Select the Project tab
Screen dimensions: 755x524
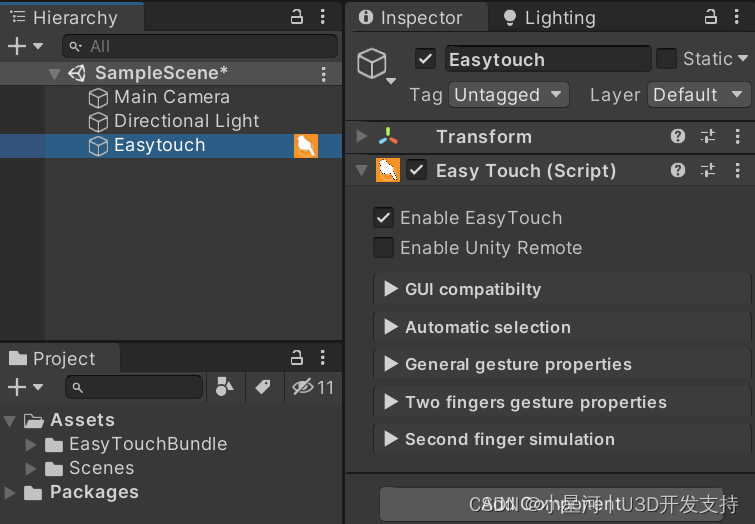click(52, 358)
